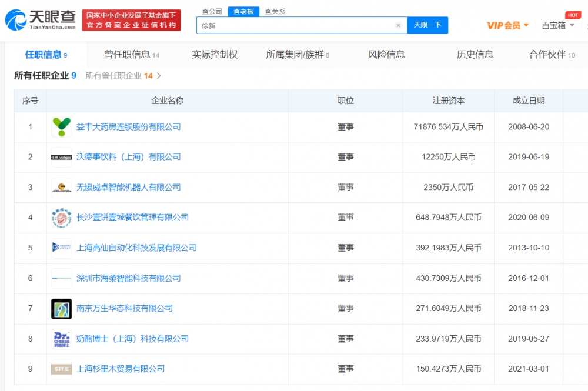Open link 上海杉里木贸易有限公司
The height and width of the screenshot is (391, 588).
tap(121, 369)
